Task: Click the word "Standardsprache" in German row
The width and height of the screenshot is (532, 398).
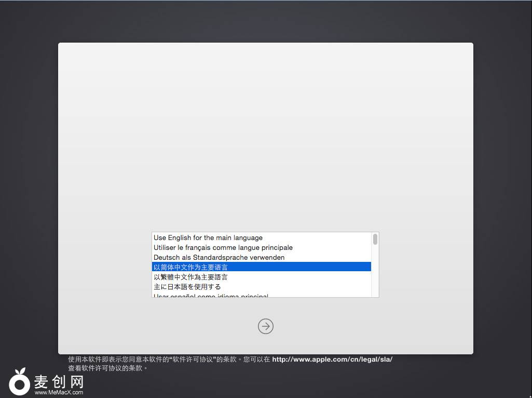Action: [219, 258]
